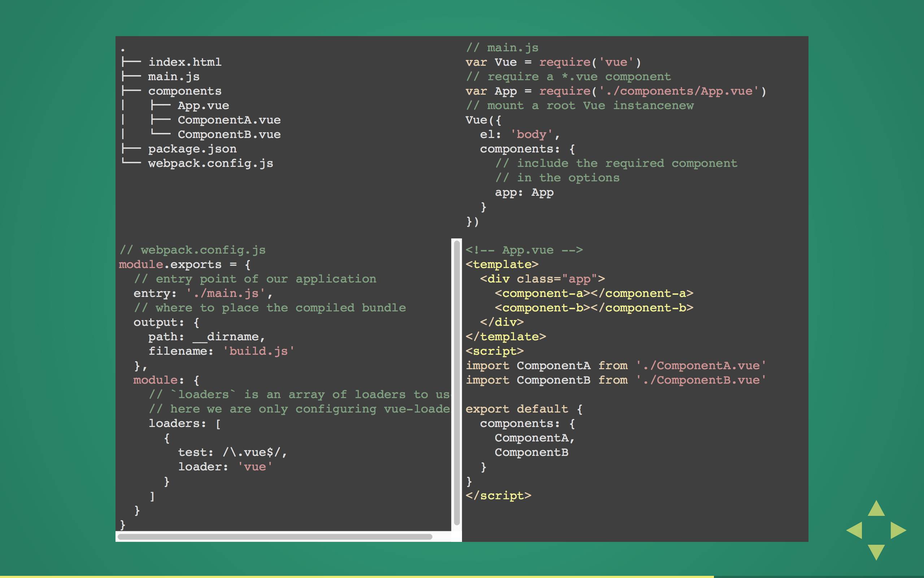Click ComponentB.vue in the file tree
This screenshot has width=924, height=578.
(x=229, y=134)
